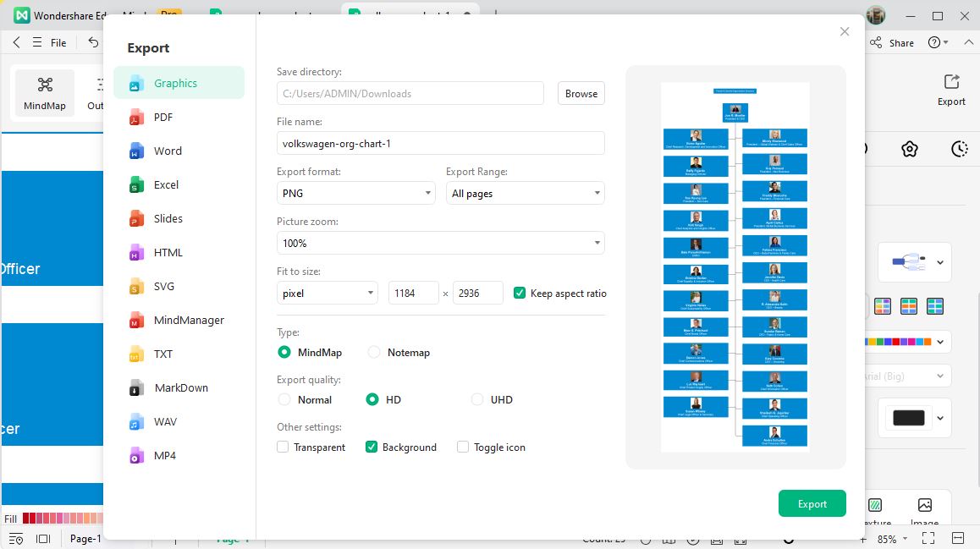Click the Browse button
The height and width of the screenshot is (549, 980).
tap(581, 93)
